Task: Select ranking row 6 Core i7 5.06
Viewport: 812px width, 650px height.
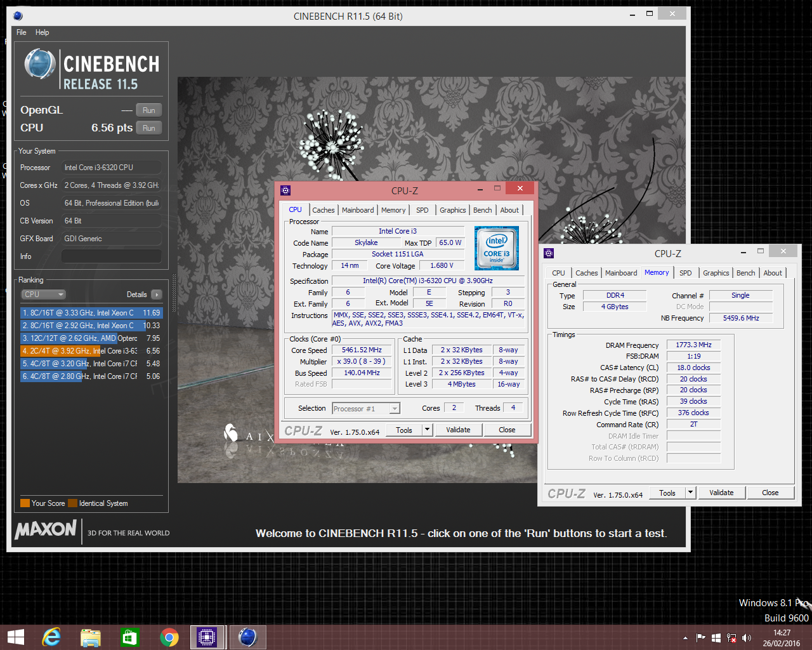Action: (x=91, y=376)
